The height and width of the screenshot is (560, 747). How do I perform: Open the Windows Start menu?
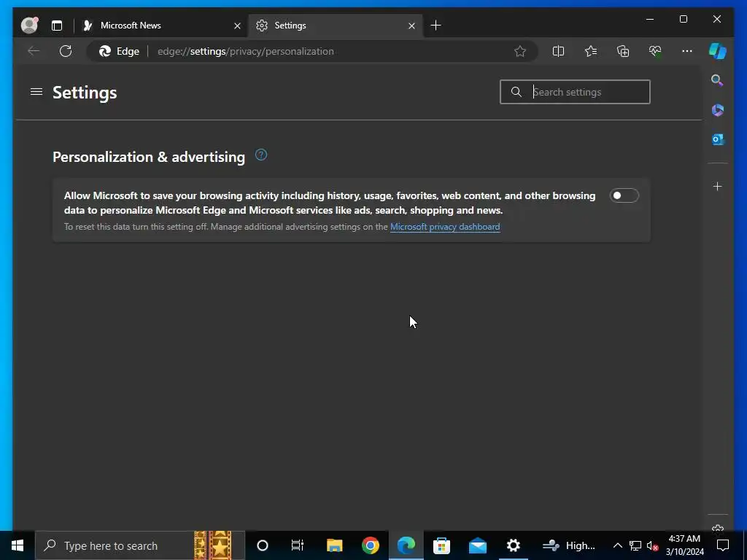pyautogui.click(x=18, y=545)
